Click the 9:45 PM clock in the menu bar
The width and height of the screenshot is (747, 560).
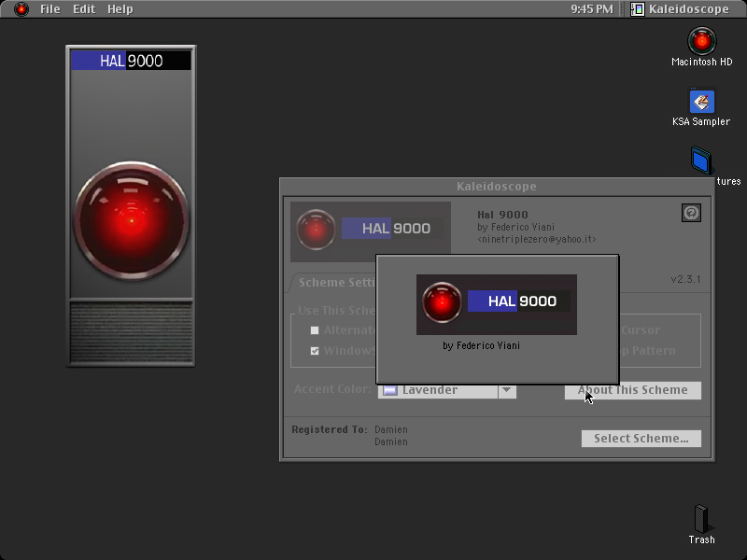pos(592,9)
